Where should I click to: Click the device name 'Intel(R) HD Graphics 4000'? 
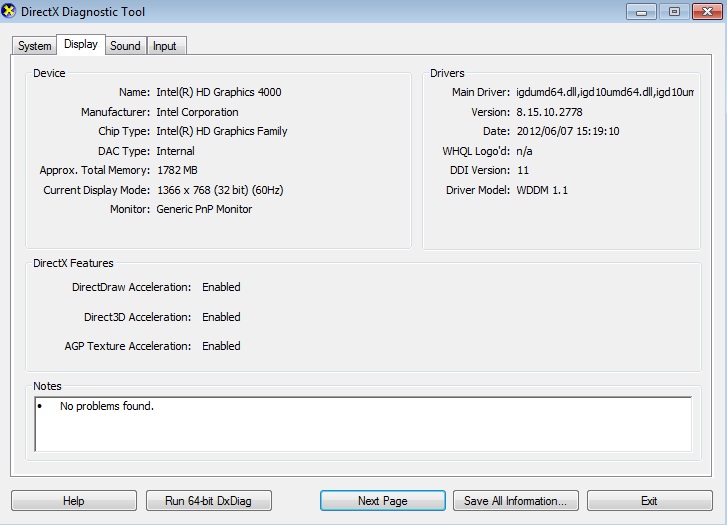(219, 92)
